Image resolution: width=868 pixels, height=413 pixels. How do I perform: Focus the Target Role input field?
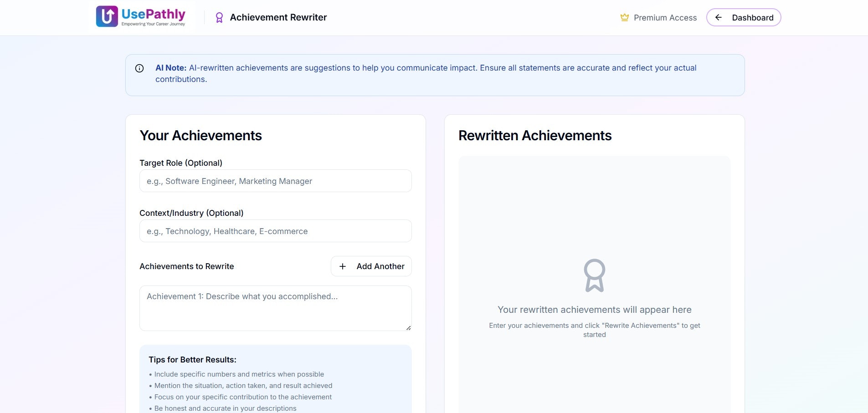(276, 181)
